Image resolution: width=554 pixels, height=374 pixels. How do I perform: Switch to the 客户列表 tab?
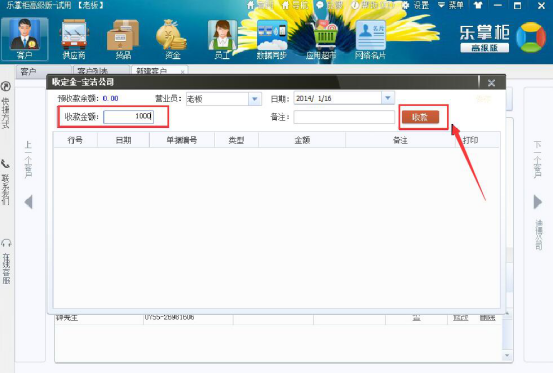coord(101,71)
